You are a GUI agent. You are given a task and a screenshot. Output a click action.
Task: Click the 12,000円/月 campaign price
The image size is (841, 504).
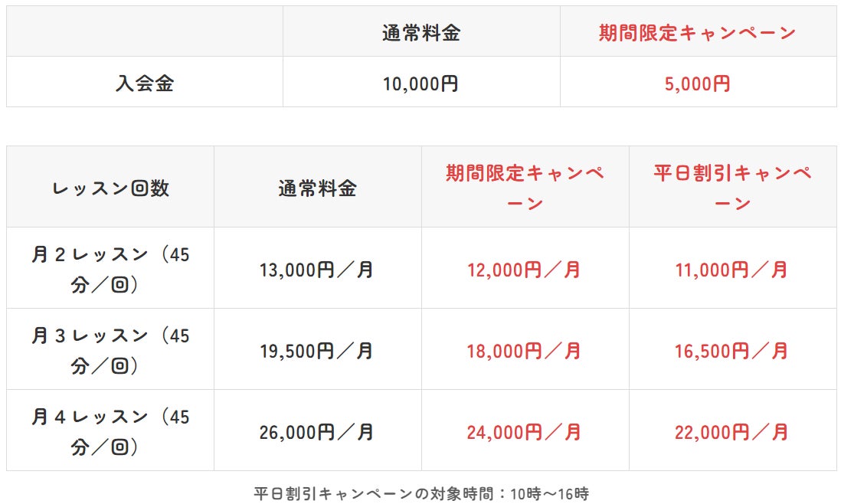(x=525, y=270)
